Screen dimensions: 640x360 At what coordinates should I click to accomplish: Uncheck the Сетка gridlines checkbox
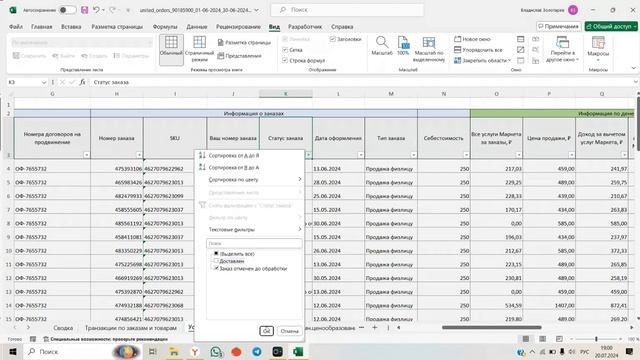tap(285, 50)
